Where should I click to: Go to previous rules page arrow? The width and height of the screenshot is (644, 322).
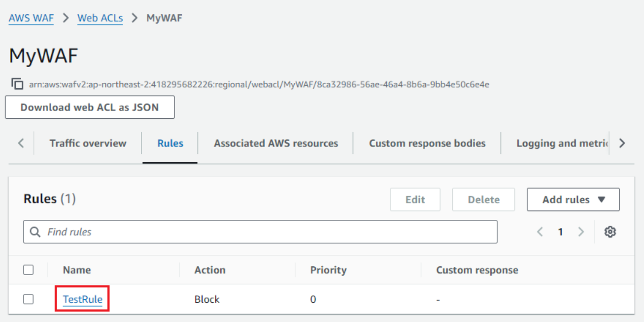coord(540,232)
